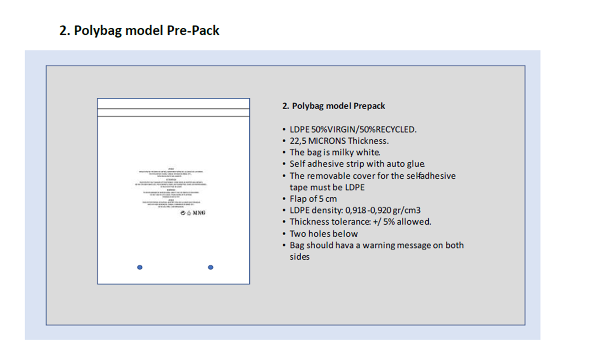
Task: Click the left blue hole dot on the bag
Action: 140,267
